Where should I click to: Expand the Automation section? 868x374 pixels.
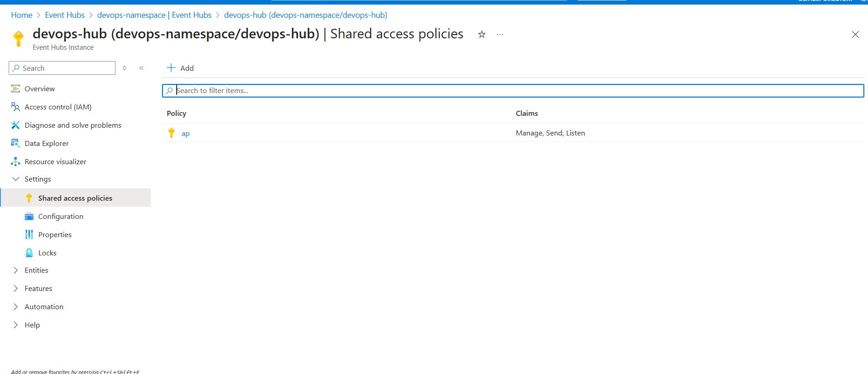tap(16, 306)
